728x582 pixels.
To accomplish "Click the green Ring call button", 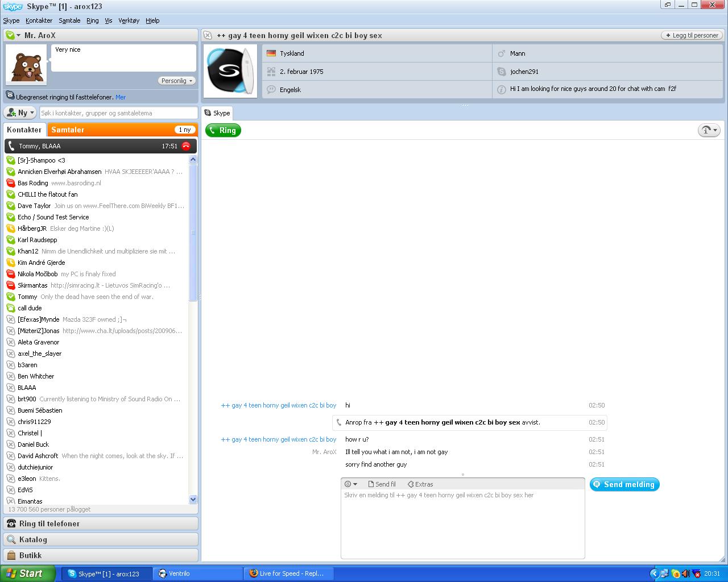I will coord(223,130).
